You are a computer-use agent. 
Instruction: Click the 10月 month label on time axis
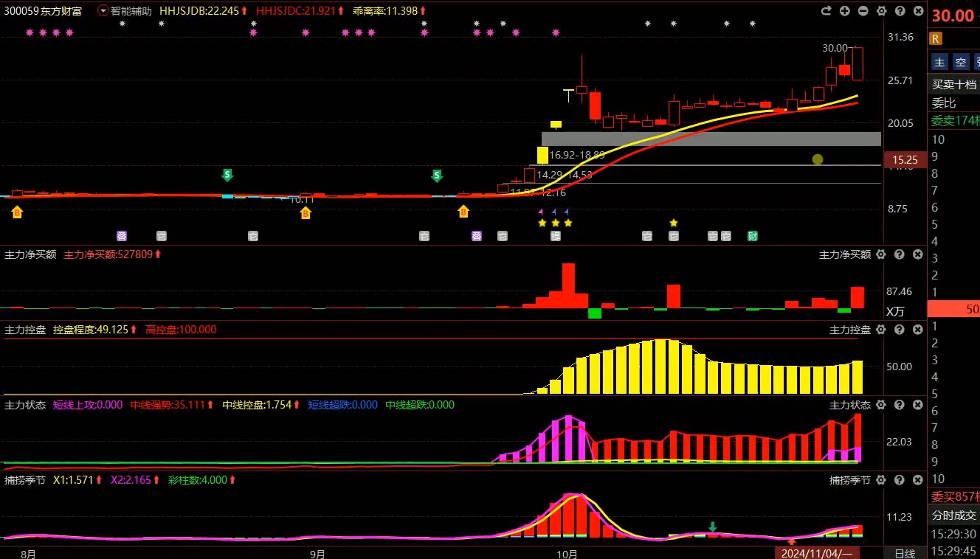(567, 553)
